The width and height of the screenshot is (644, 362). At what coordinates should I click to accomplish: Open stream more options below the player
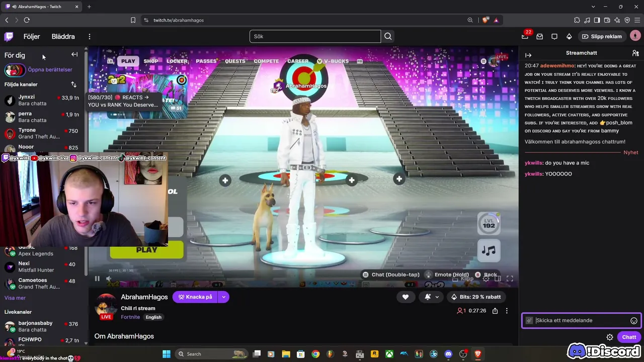[507, 311]
